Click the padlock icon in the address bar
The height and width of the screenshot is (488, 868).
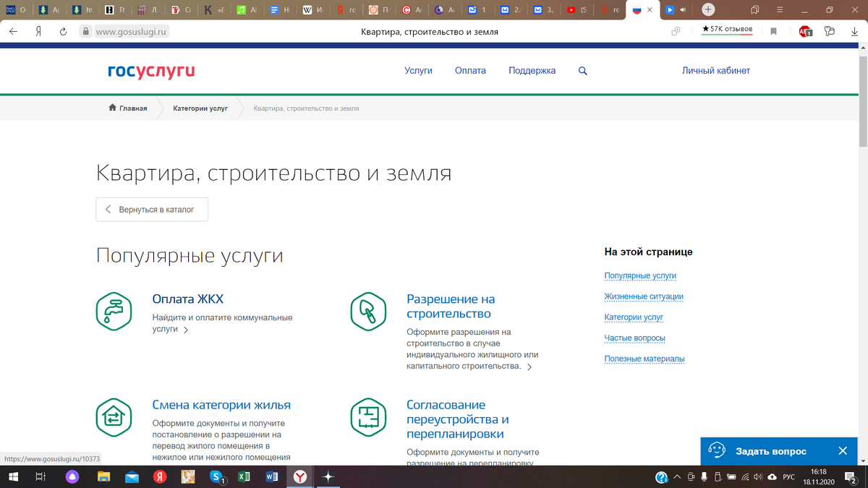coord(87,32)
